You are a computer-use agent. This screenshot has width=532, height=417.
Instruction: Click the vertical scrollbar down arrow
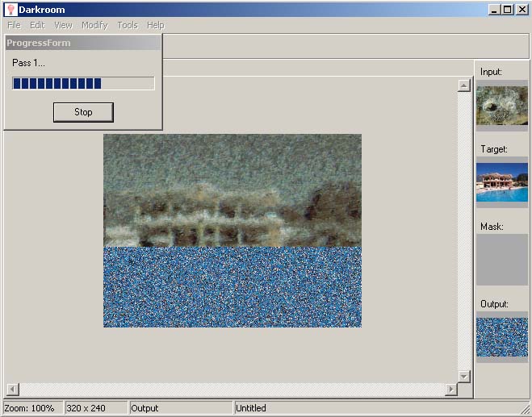pos(464,376)
